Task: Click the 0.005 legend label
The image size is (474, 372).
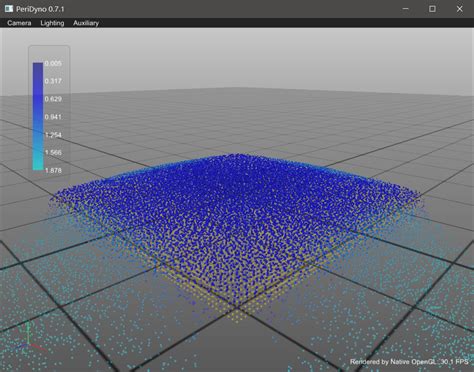Action: click(x=53, y=63)
